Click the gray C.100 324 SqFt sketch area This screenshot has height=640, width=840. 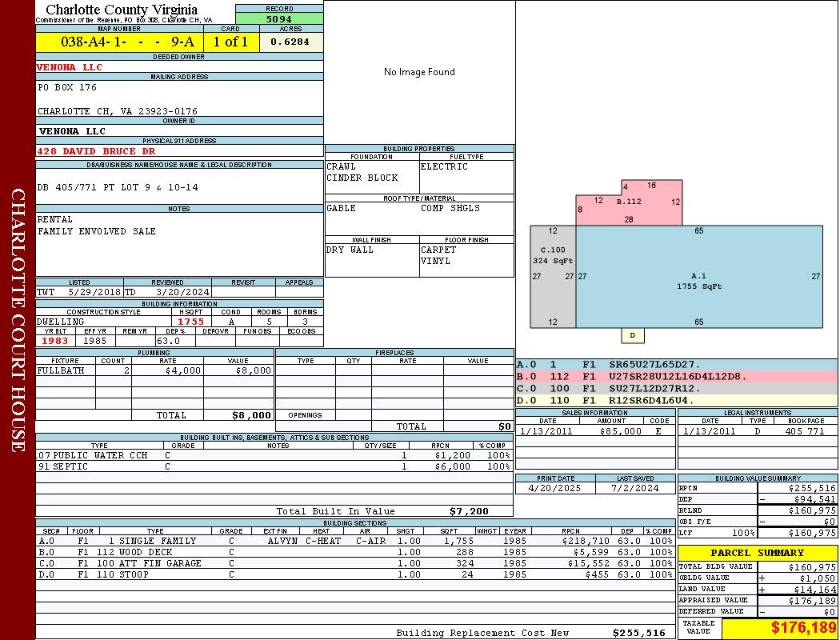coord(553,276)
